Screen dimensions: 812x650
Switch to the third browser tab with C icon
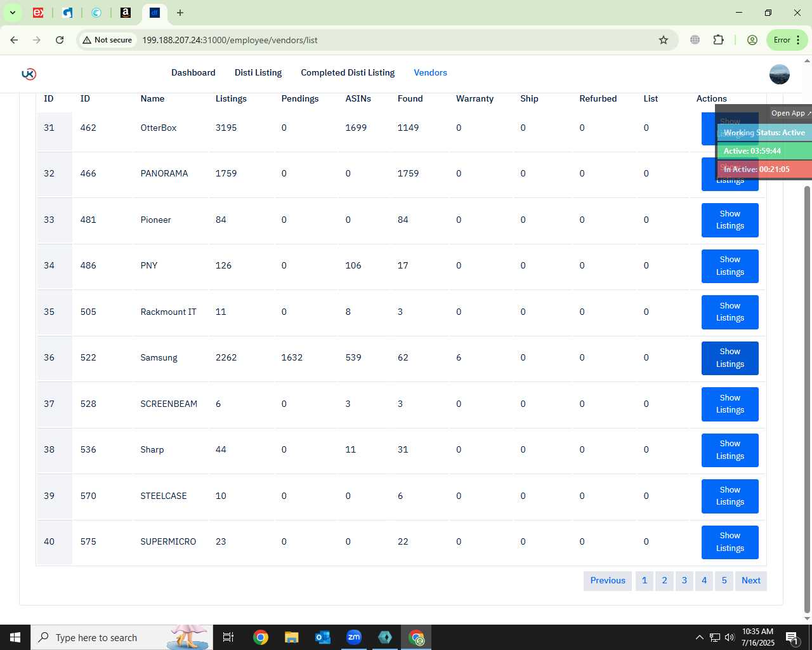click(x=96, y=13)
